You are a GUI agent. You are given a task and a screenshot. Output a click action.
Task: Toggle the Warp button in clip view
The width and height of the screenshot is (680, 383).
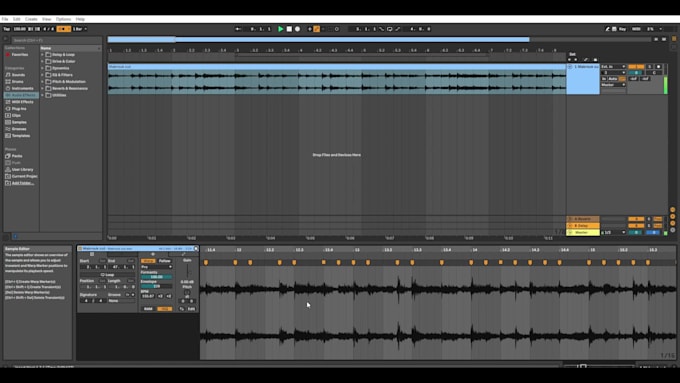(x=148, y=261)
